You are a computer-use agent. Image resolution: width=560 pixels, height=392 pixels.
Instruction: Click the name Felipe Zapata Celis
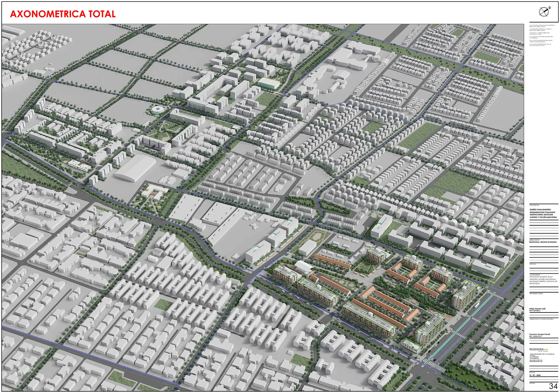click(x=537, y=309)
